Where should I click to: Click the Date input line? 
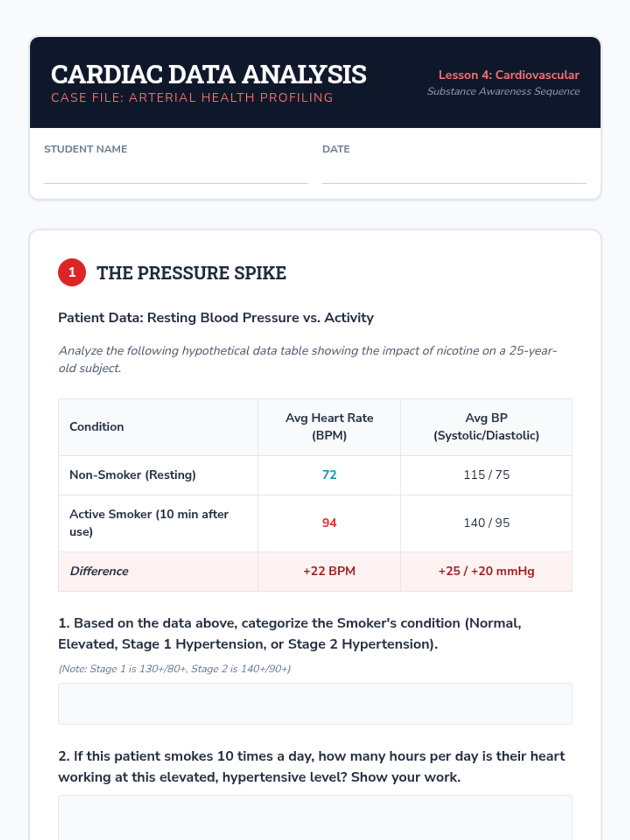454,173
